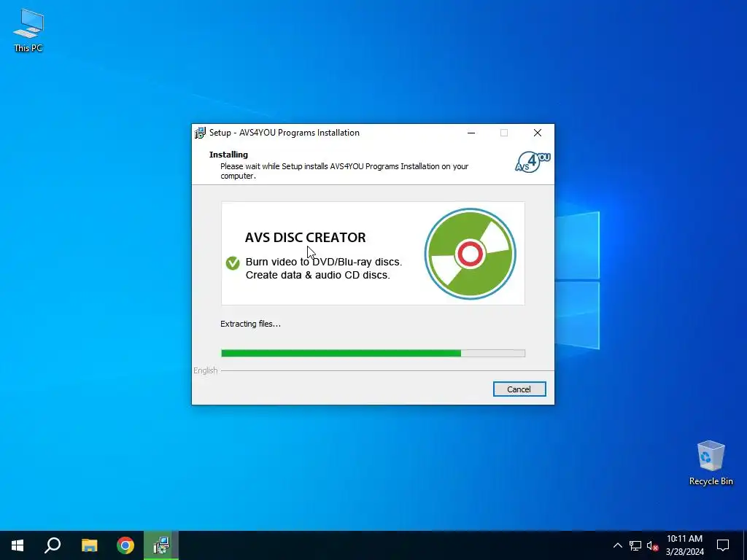Open the Windows Start menu
The image size is (747, 560).
(18, 545)
